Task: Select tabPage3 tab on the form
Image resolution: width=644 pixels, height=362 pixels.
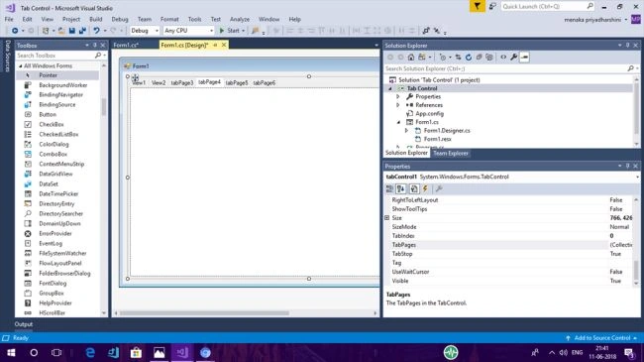Action: [x=182, y=82]
